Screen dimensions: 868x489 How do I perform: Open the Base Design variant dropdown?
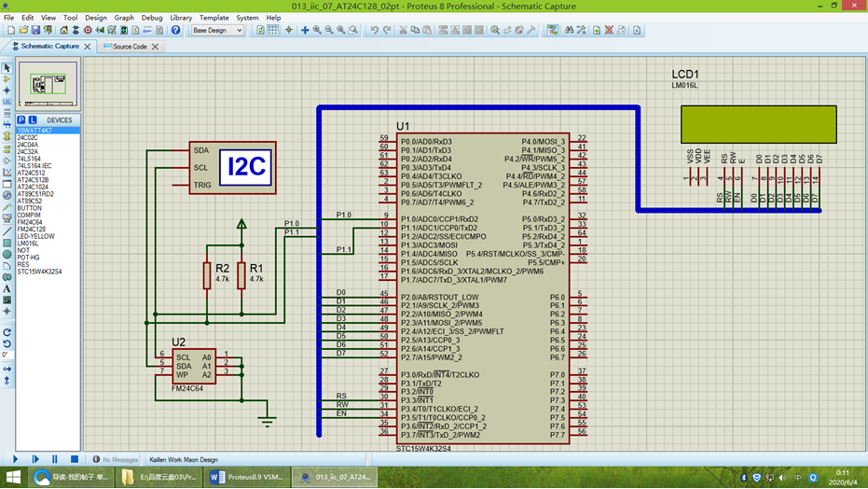click(217, 31)
